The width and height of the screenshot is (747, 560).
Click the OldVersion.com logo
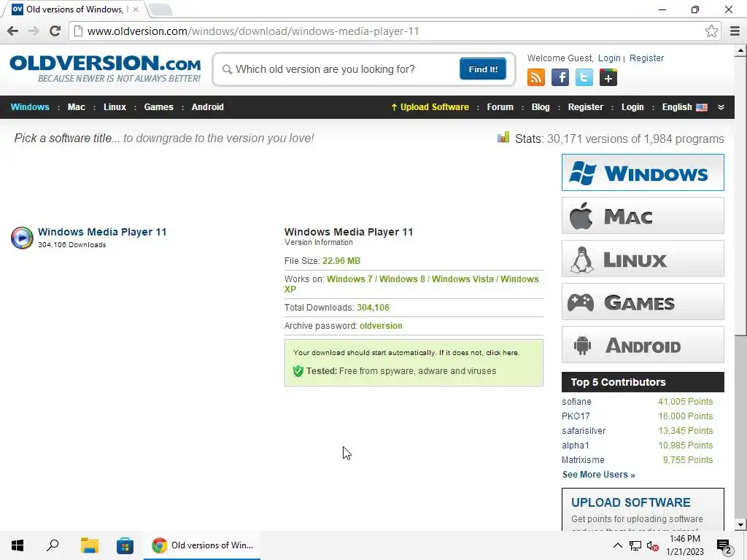tap(105, 68)
